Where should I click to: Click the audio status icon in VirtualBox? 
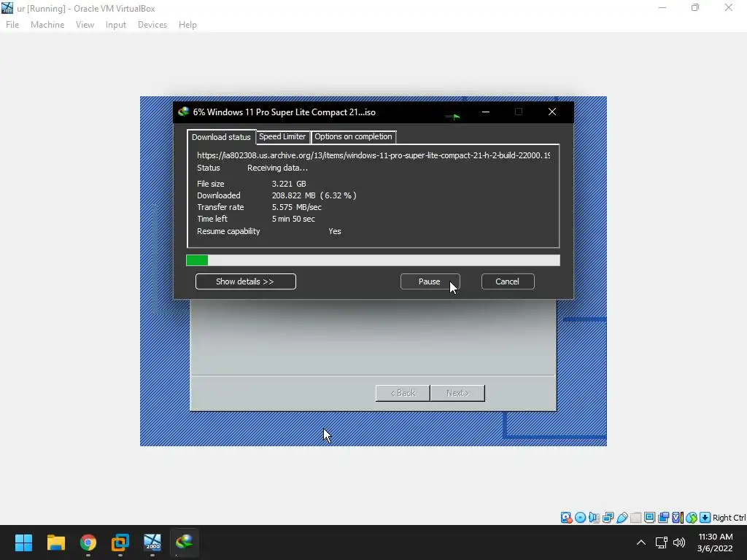coord(594,518)
